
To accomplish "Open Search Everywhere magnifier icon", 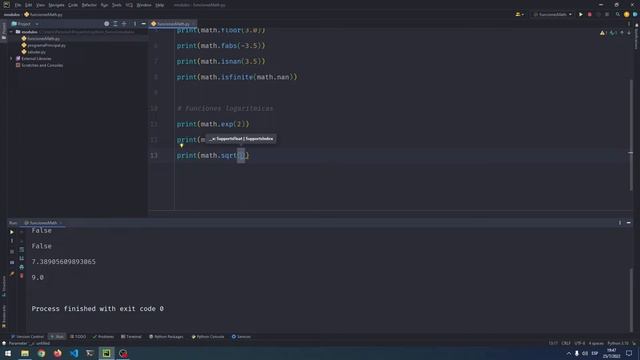I will point(618,14).
